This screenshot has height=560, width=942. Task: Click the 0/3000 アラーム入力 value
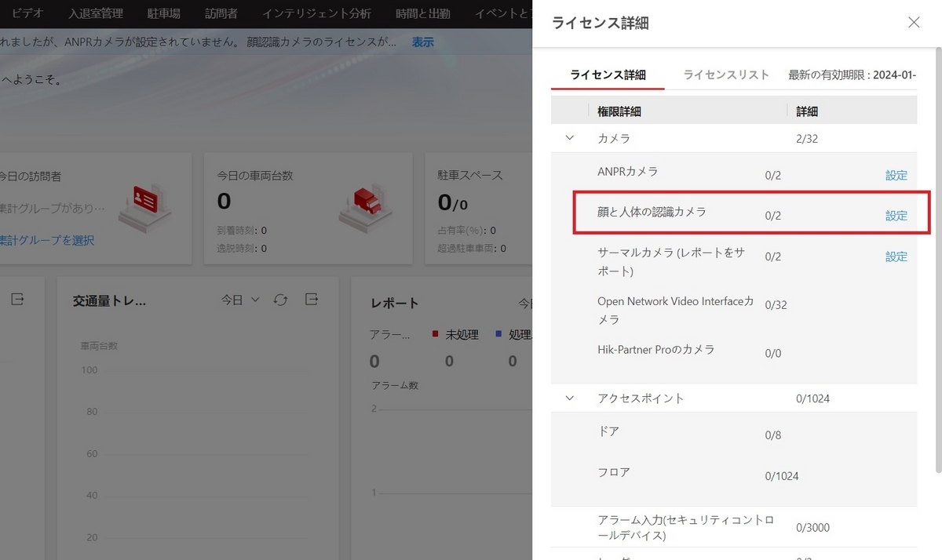tap(812, 528)
